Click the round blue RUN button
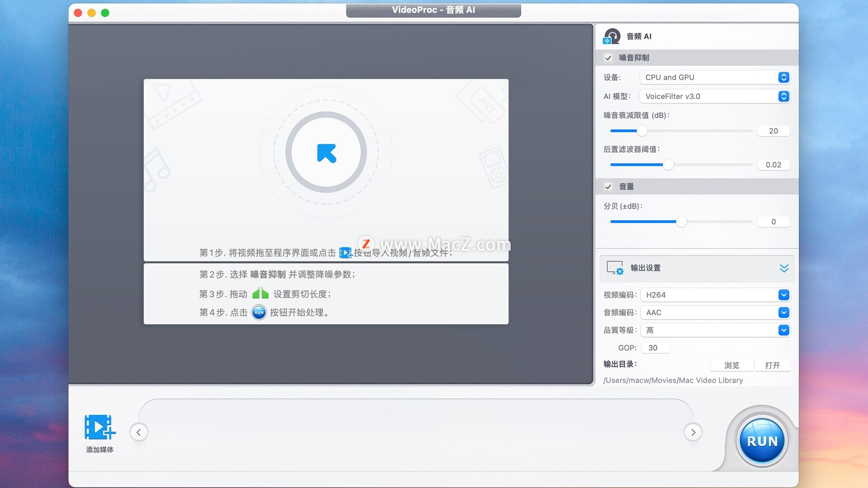Screen dimensions: 868x488 762,441
